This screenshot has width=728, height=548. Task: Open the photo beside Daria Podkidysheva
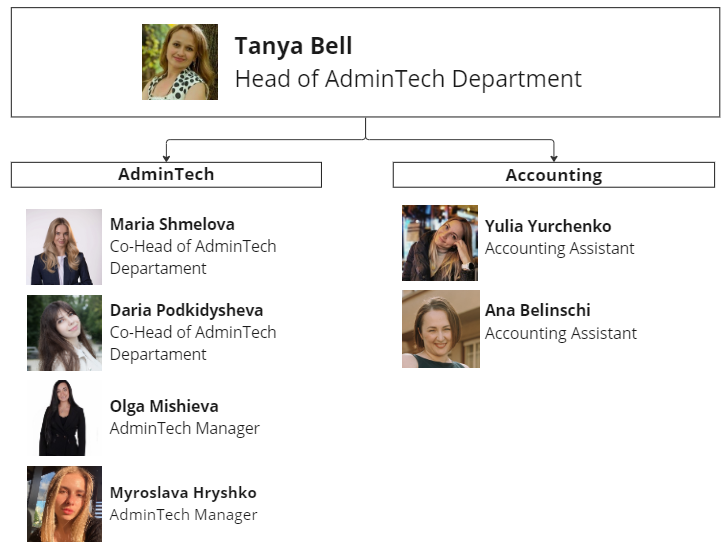[x=64, y=333]
